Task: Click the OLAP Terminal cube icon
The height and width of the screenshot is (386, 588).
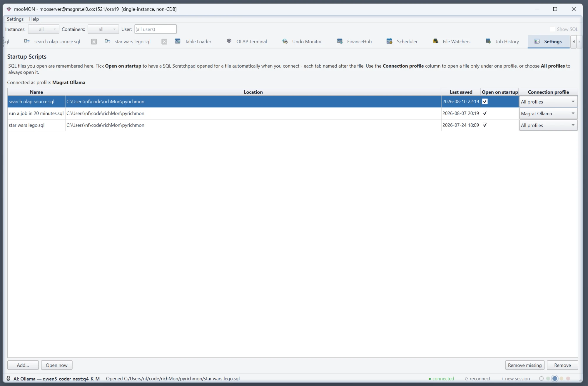Action: 229,41
